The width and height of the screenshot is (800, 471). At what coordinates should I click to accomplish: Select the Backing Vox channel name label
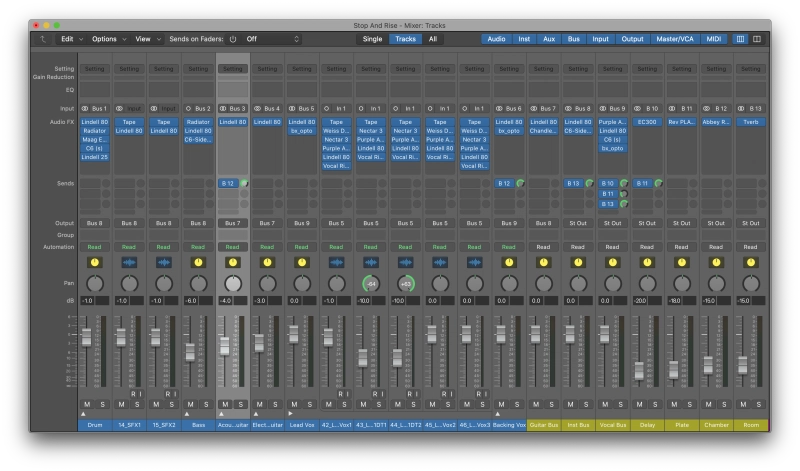point(508,425)
